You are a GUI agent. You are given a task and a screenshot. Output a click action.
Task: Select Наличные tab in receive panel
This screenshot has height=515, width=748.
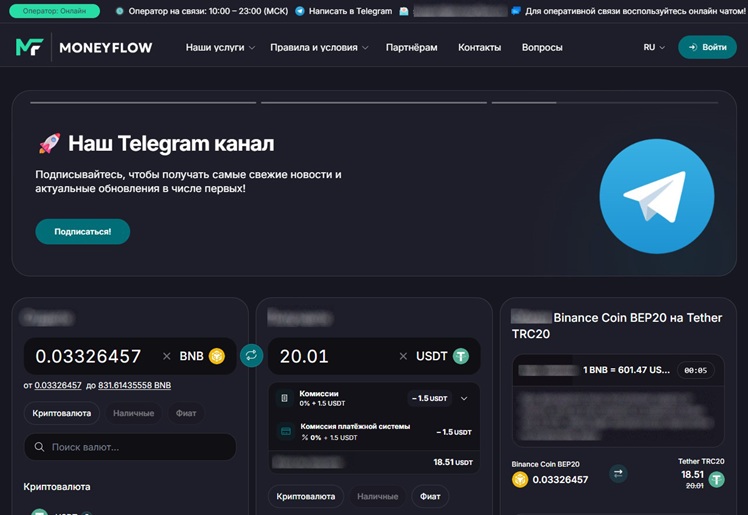pos(377,496)
